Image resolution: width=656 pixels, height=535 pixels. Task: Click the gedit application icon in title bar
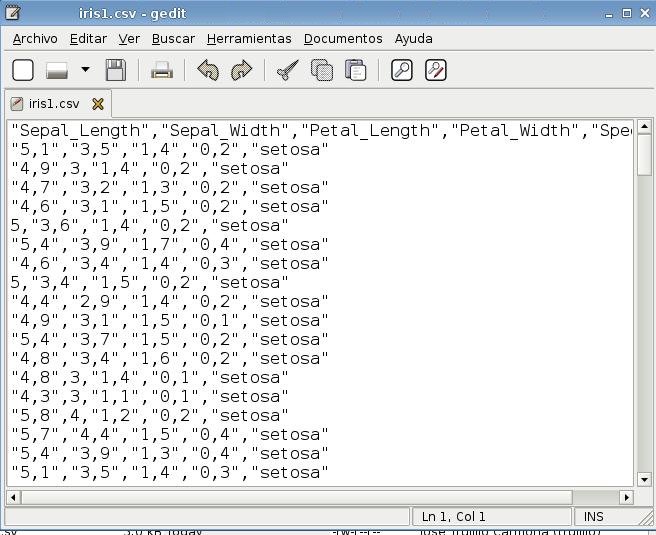[13, 13]
